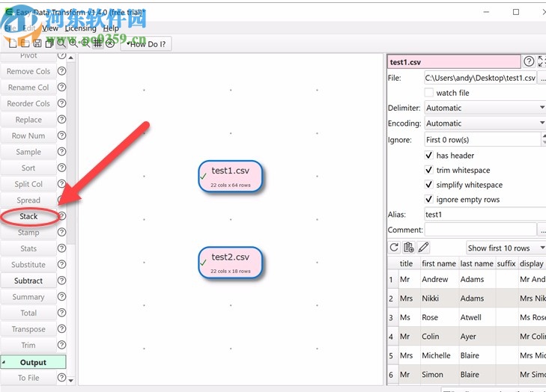Click the Zoom in toolbar icon
546x392 pixels.
click(x=73, y=43)
